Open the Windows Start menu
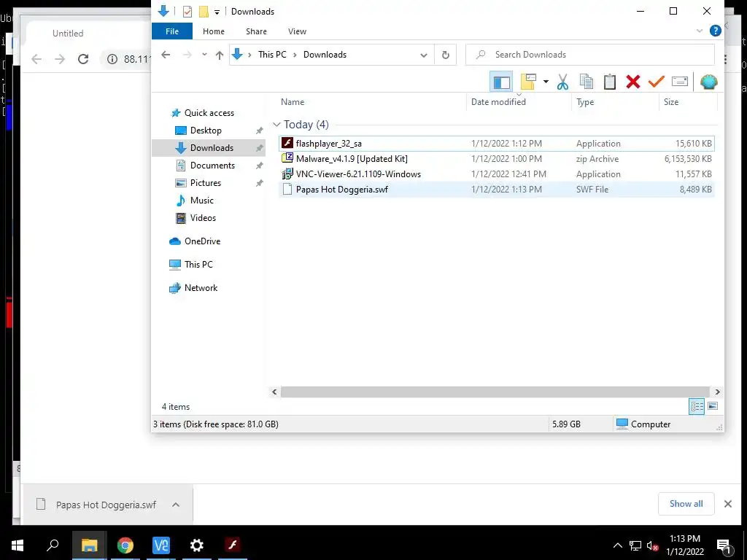This screenshot has width=747, height=560. [x=18, y=545]
